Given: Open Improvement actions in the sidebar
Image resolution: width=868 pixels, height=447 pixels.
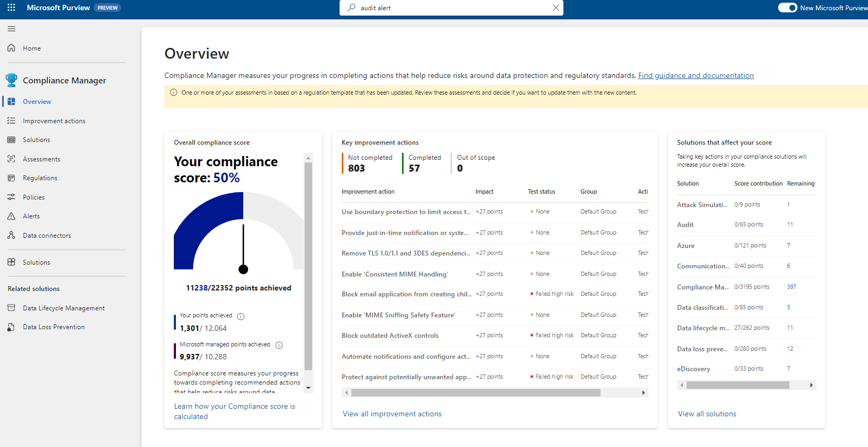Looking at the screenshot, I should click(54, 121).
